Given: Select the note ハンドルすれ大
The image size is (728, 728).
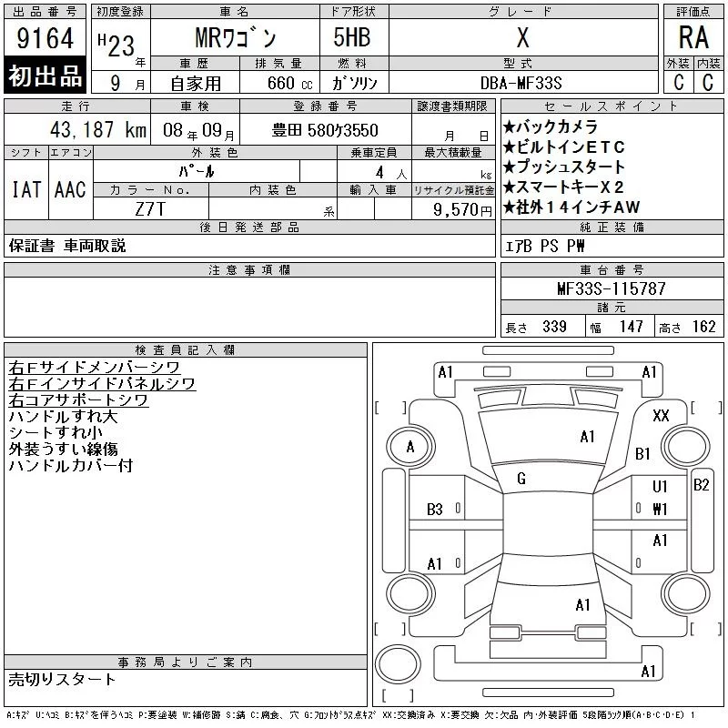Looking at the screenshot, I should point(63,416).
